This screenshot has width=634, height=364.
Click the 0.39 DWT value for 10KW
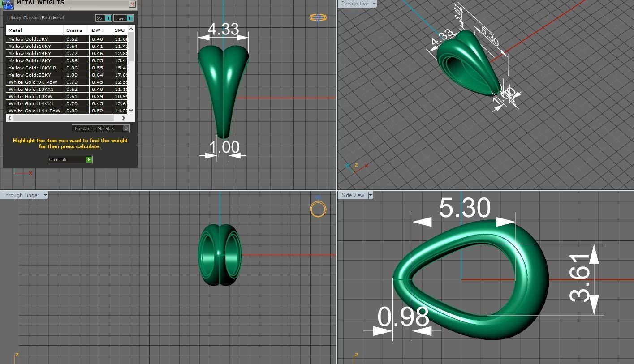tap(97, 96)
